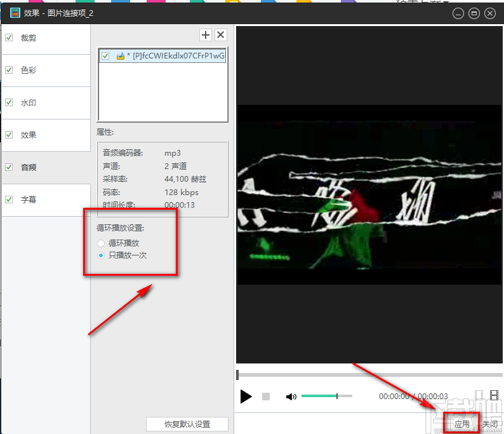Adjust the volume slider
504x434 pixels.
pos(326,396)
